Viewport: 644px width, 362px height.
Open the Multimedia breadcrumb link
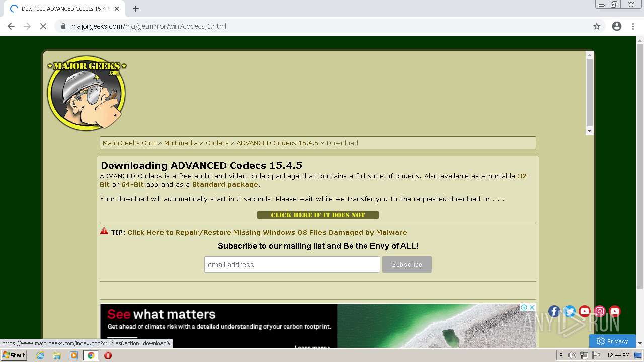pyautogui.click(x=181, y=143)
